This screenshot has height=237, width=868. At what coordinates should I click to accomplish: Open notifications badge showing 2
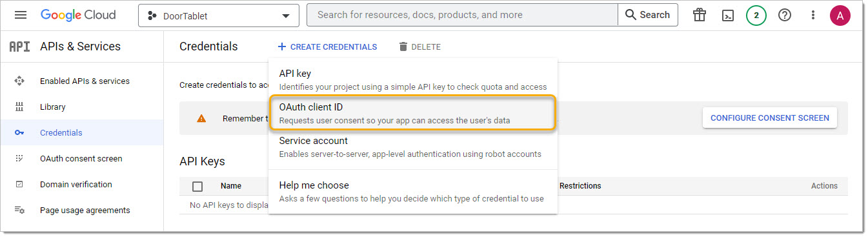756,15
